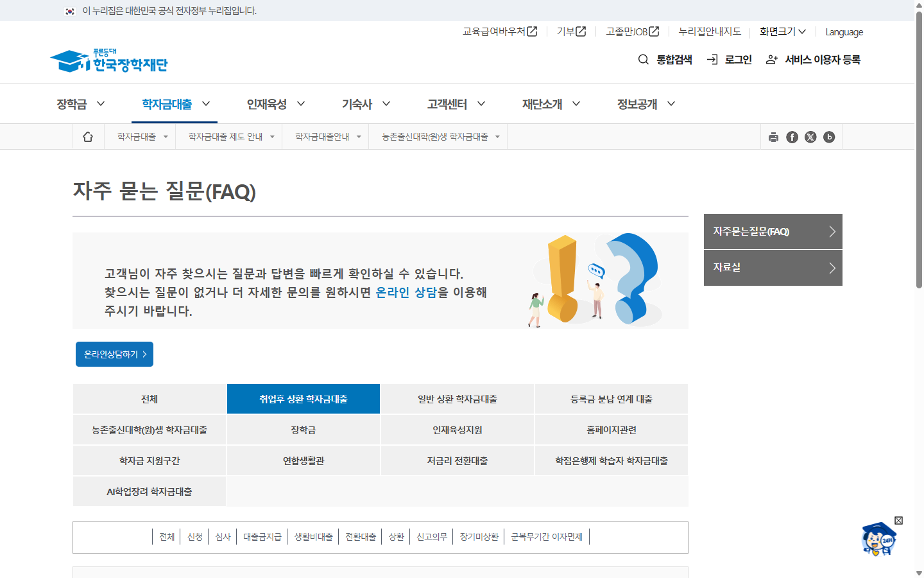
Task: Expand the 학자금대출 main menu
Action: click(176, 104)
